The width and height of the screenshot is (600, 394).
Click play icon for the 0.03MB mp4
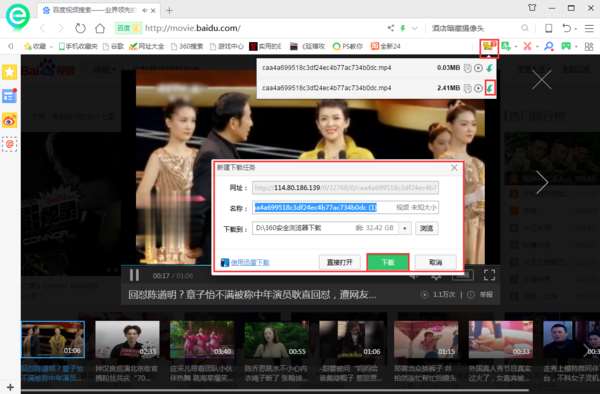(478, 68)
